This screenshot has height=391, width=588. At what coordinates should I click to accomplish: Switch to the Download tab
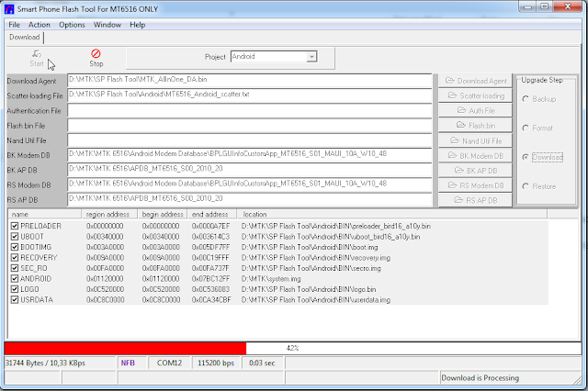click(x=25, y=37)
